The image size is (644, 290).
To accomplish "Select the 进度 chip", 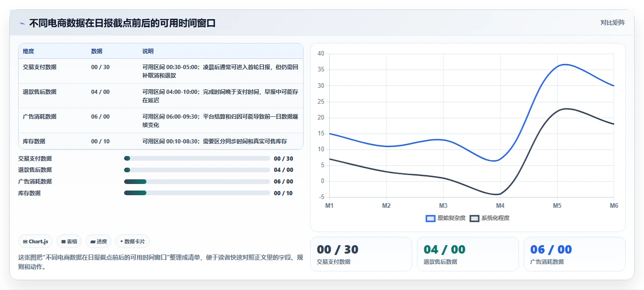I will [x=98, y=241].
